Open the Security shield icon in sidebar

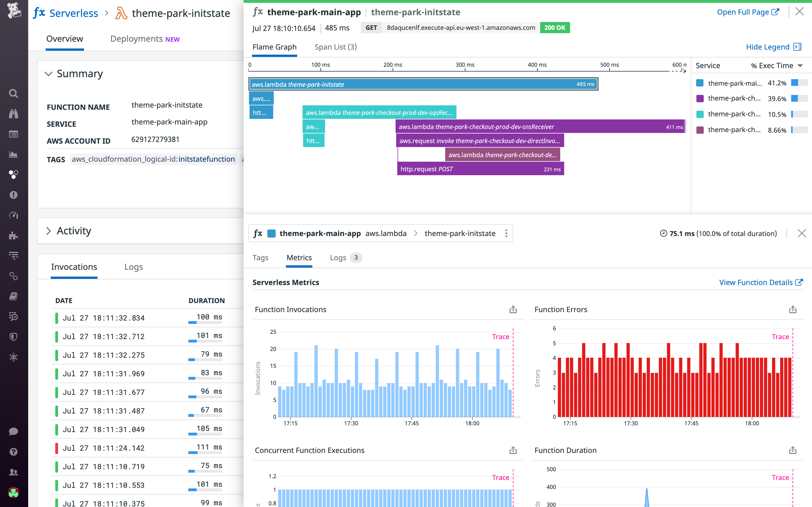click(14, 337)
